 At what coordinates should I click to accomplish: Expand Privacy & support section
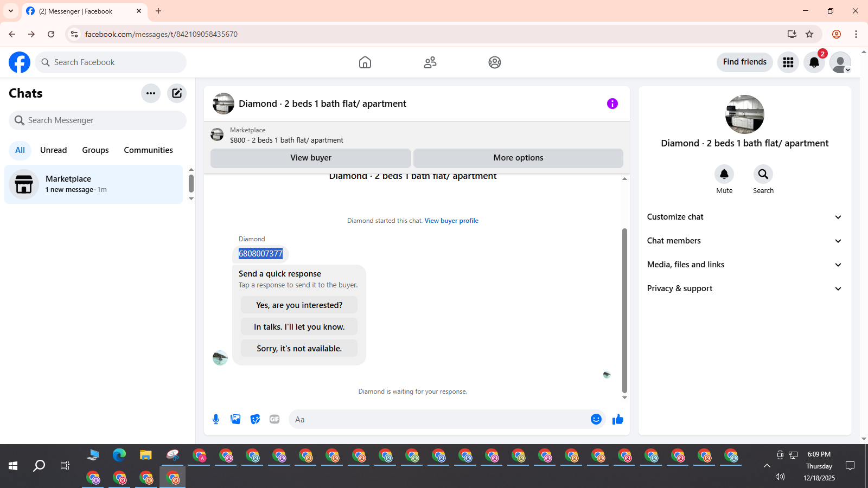click(744, 288)
